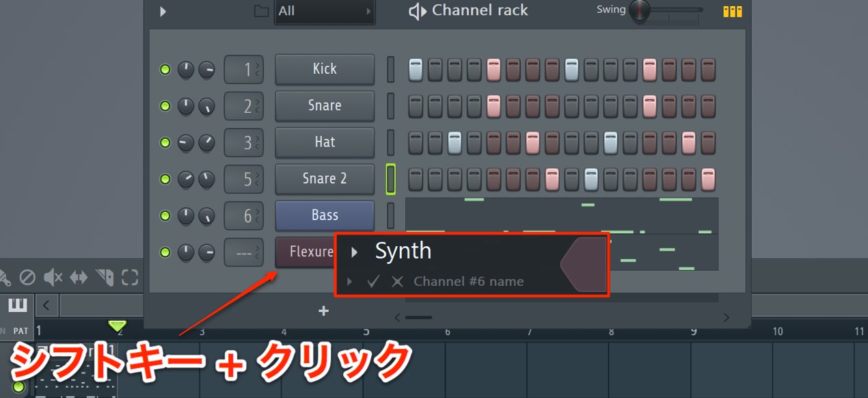868x398 pixels.
Task: Click the channel rack horizontal scrollbar handle
Action: coord(418,317)
